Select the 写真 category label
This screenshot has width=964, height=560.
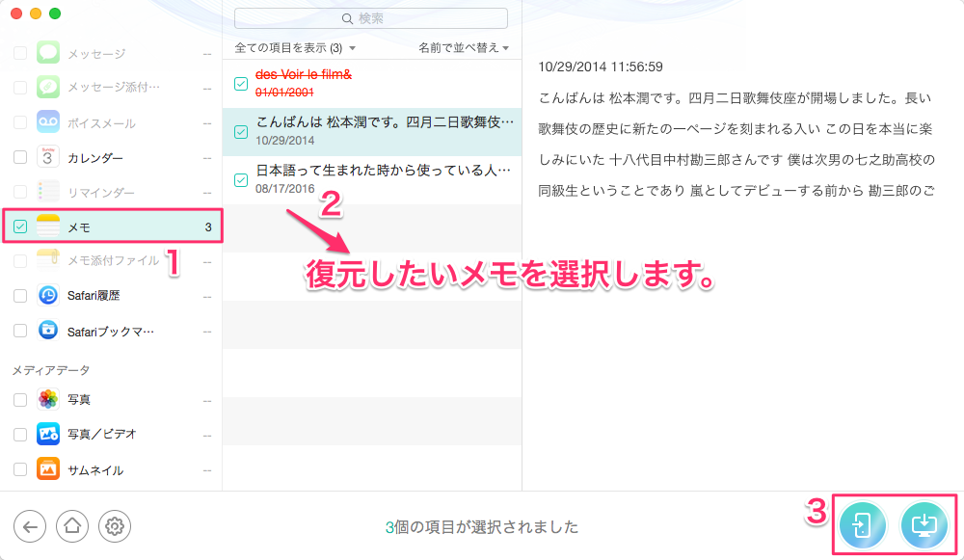79,400
